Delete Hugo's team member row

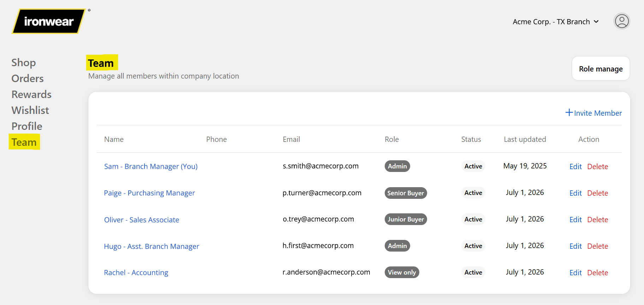point(598,246)
